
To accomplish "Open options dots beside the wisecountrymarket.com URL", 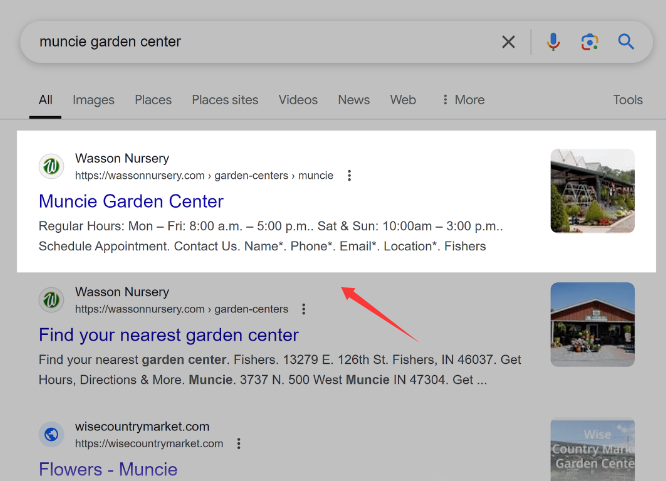I will click(x=239, y=443).
